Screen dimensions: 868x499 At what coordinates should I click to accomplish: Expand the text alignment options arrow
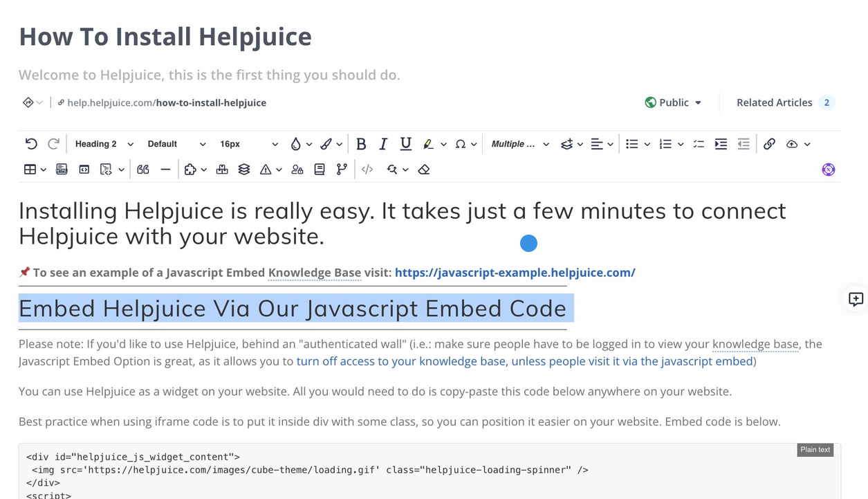tap(610, 145)
